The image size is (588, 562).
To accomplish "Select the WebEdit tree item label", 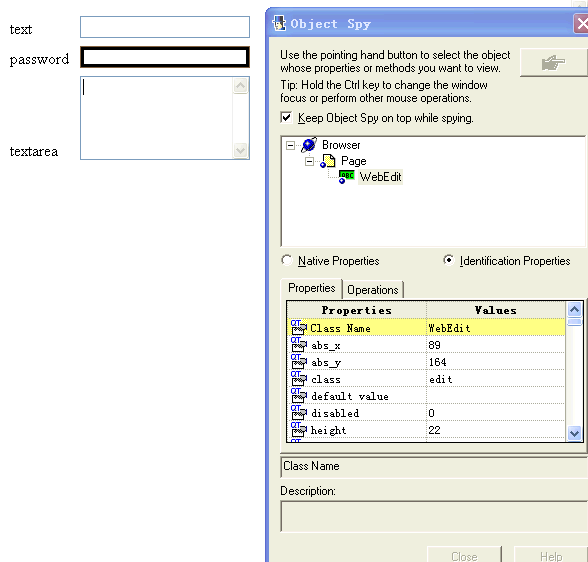I will (380, 177).
